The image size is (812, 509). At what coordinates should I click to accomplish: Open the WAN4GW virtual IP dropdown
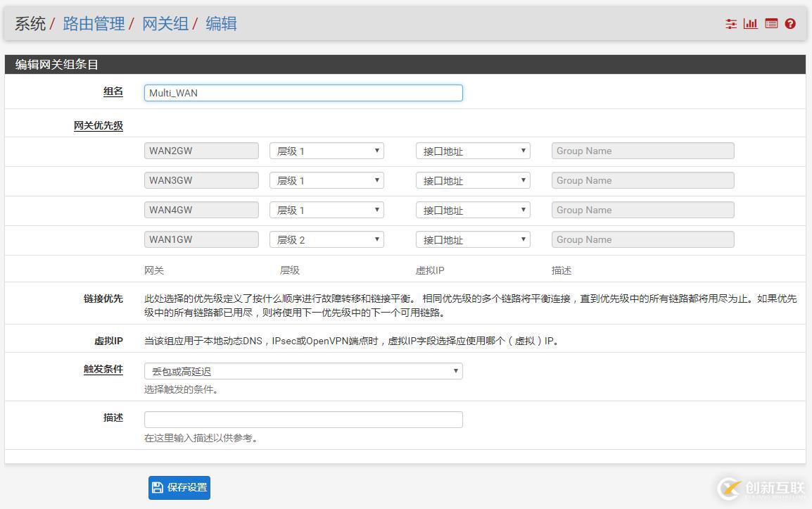click(472, 210)
